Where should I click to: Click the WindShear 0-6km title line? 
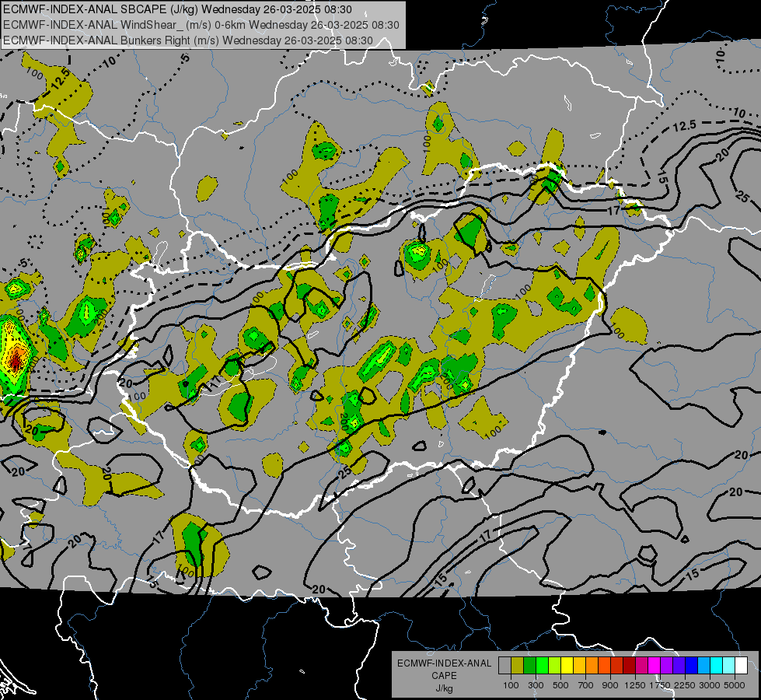(201, 25)
